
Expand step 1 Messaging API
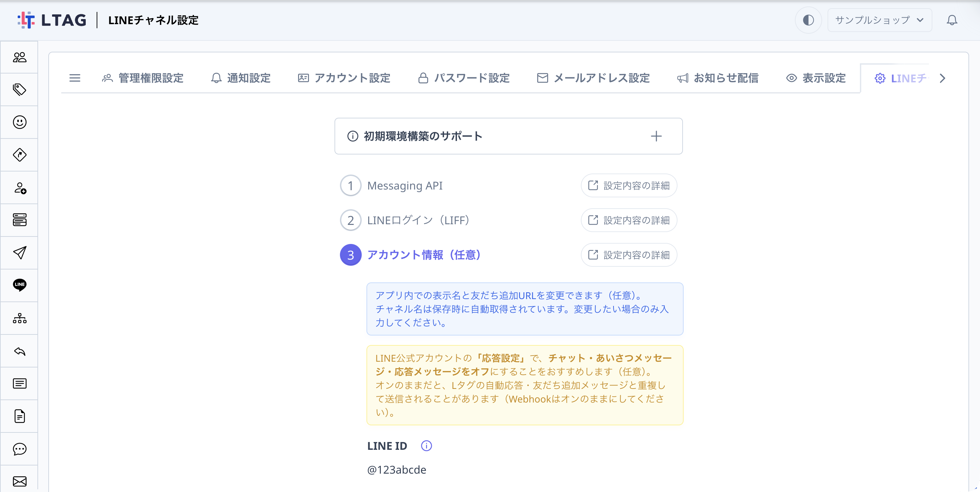[x=391, y=186]
